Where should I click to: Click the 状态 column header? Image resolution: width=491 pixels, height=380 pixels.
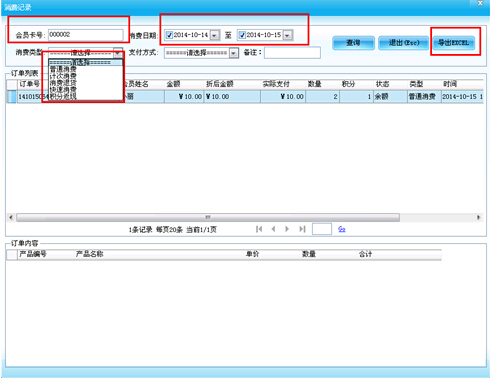tap(390, 84)
